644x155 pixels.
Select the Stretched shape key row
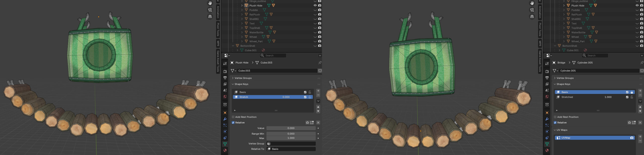595,97
